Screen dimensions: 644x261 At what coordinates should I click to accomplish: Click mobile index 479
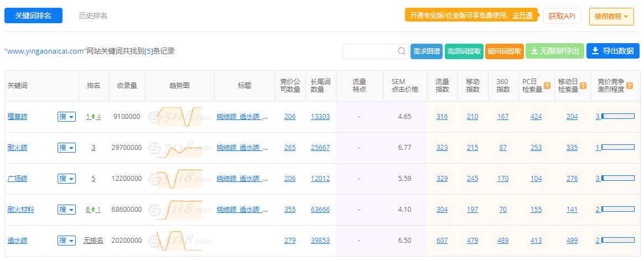(x=472, y=241)
